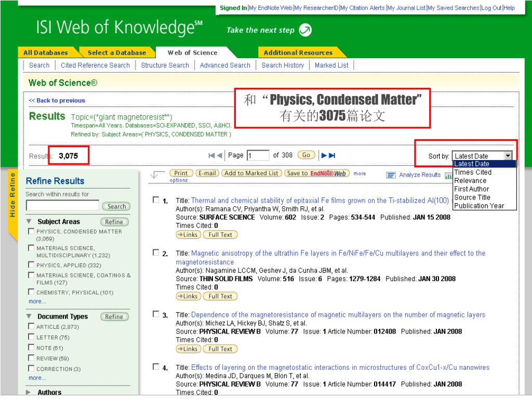Screen dimensions: 532x399
Task: Click Log Out link
Action: 491,8
